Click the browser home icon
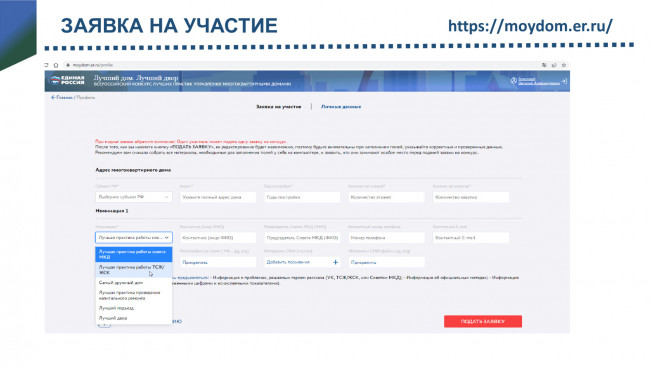The image size is (650, 366). 56,65
